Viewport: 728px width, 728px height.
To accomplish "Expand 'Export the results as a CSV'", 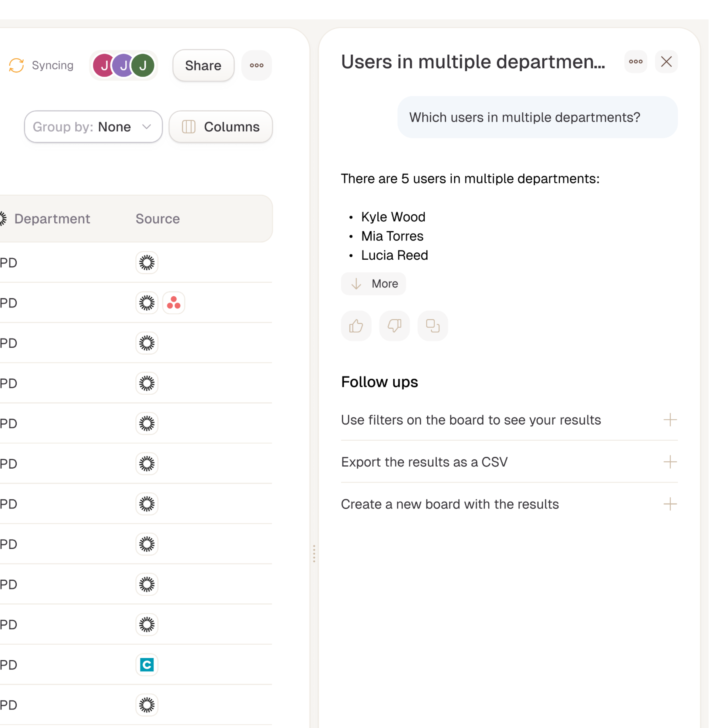I will click(669, 462).
